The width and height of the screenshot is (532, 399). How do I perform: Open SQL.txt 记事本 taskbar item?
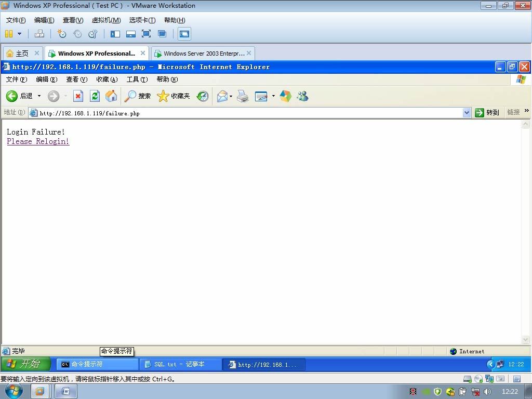pyautogui.click(x=180, y=364)
